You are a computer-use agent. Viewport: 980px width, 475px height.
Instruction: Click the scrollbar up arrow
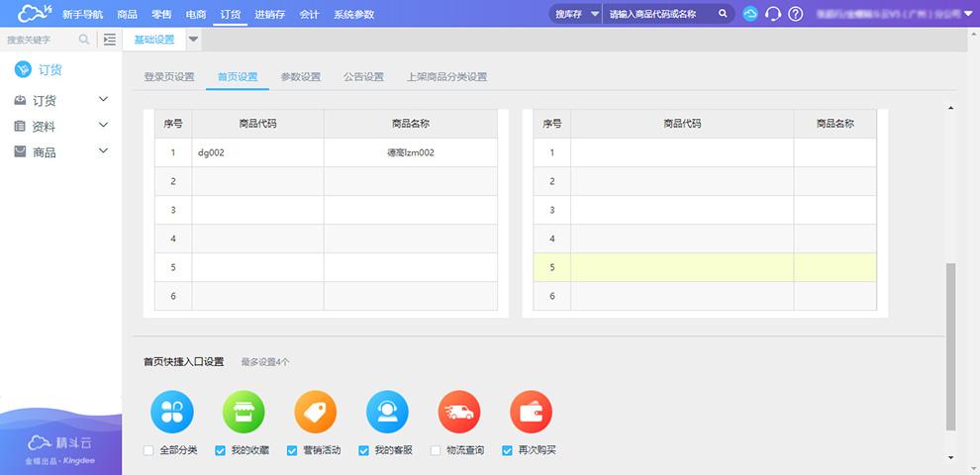pos(950,108)
